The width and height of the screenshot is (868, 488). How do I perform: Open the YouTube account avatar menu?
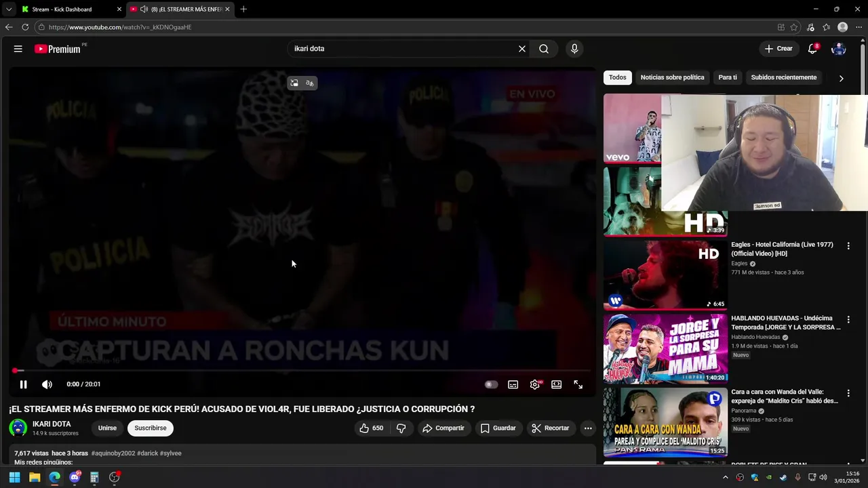pyautogui.click(x=839, y=49)
